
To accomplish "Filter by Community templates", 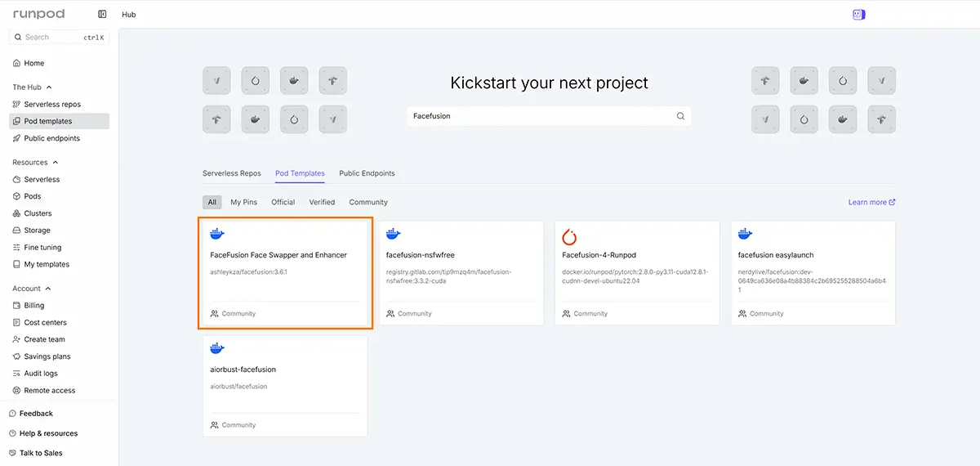I will point(368,202).
